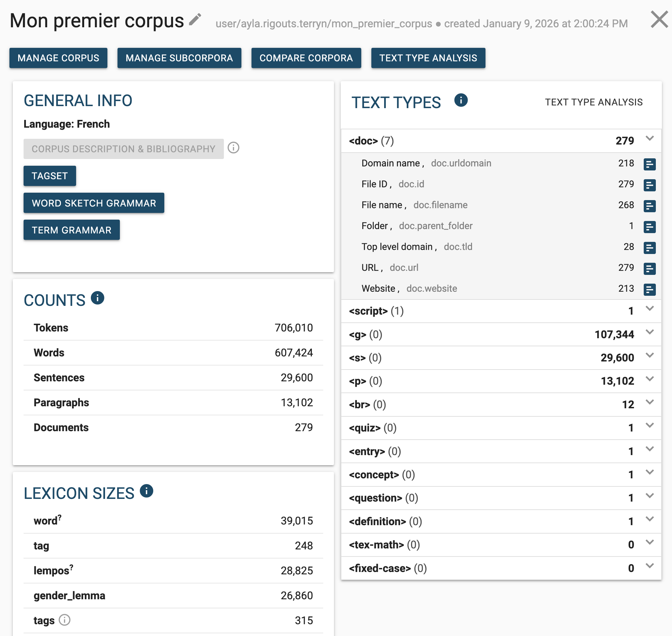Click Text Type Analysis link in Text Types panel
672x636 pixels.
[593, 102]
